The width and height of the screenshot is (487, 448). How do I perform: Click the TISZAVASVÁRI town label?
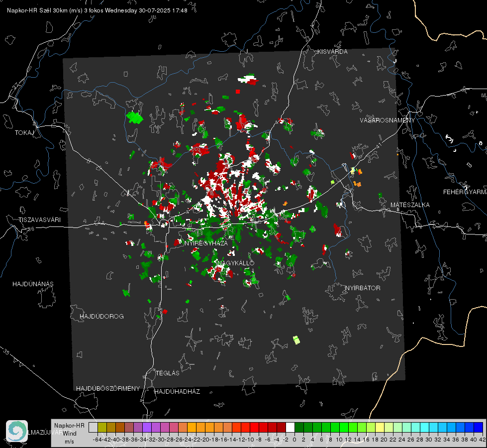coord(39,220)
